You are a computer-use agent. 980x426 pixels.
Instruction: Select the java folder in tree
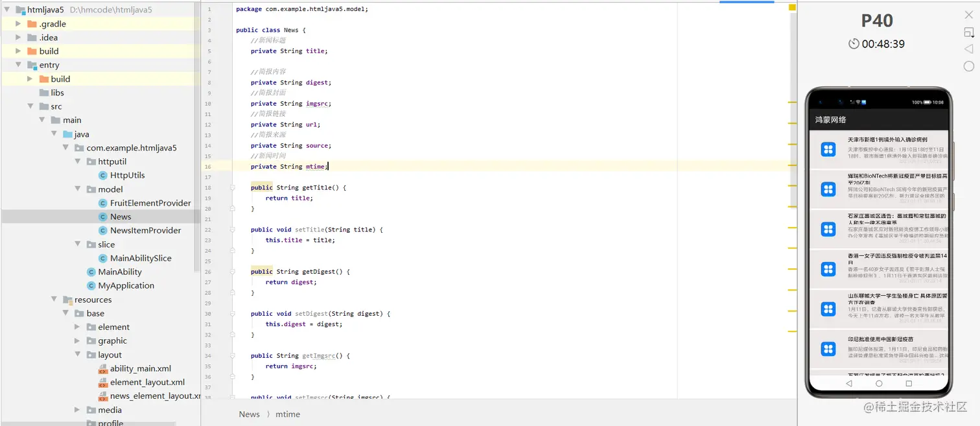[82, 134]
